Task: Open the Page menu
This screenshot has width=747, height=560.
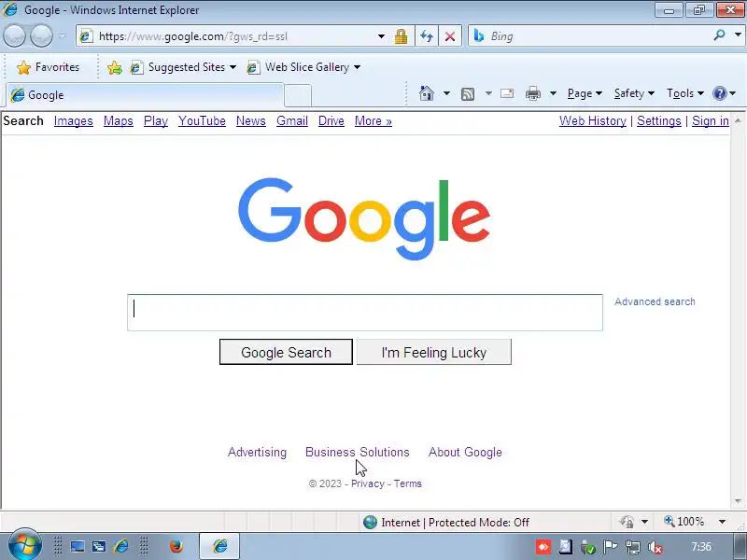Action: pos(585,93)
